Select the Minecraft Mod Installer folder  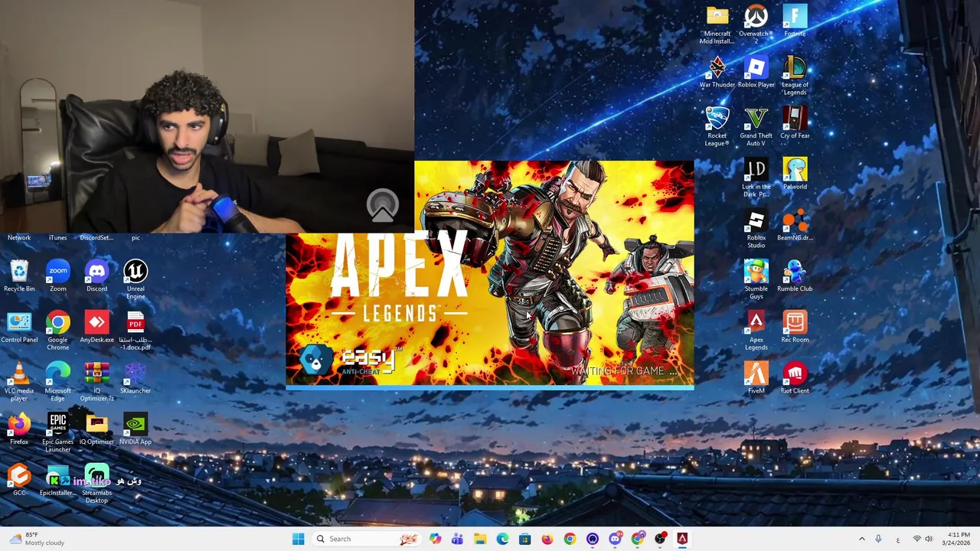point(717,25)
